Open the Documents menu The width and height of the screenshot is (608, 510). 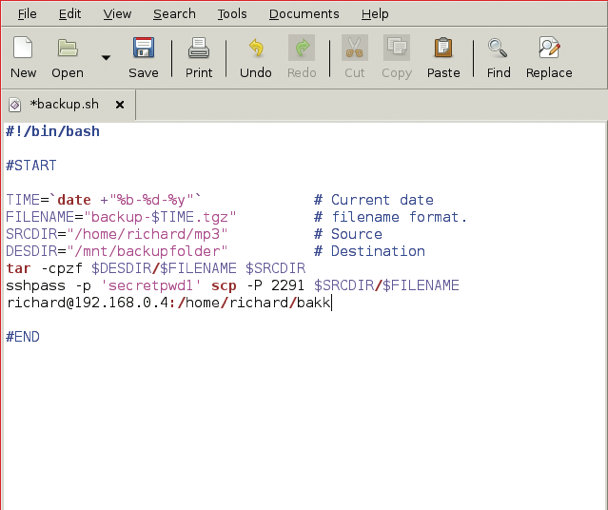point(304,14)
